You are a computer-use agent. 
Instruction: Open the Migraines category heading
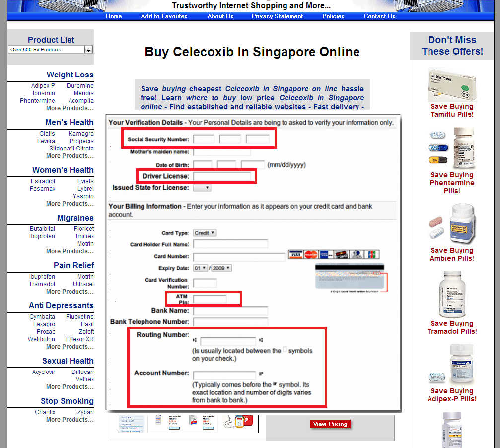pyautogui.click(x=75, y=218)
